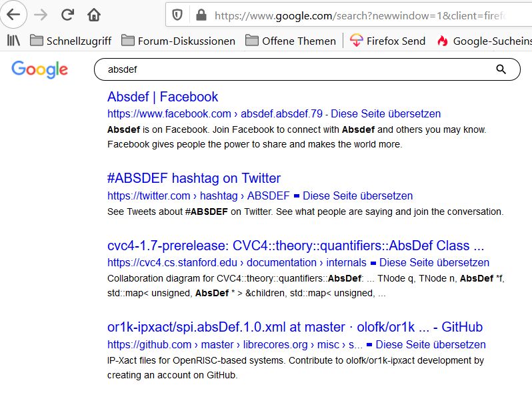Open the Forum-Diskussionen bookmark folder
Screen dimensions: 532x397
(x=178, y=41)
